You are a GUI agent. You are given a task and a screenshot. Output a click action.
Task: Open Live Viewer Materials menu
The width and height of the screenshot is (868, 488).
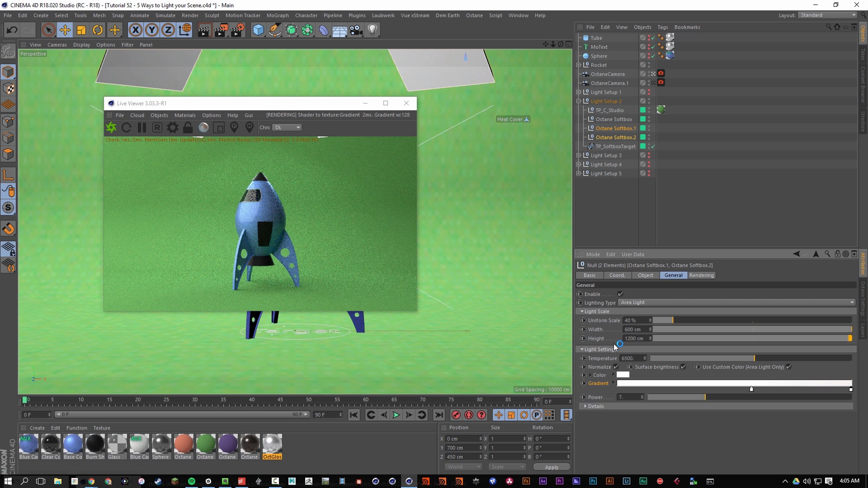[x=185, y=115]
